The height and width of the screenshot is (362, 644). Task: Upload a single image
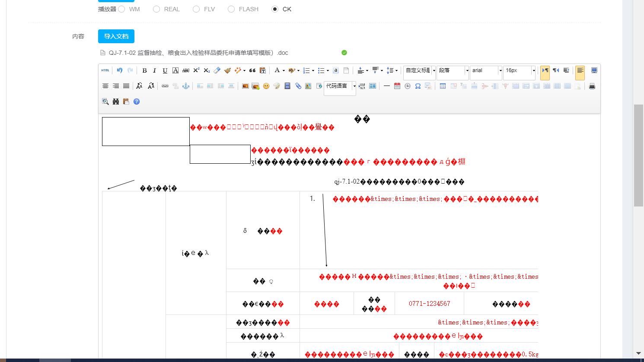(245, 86)
